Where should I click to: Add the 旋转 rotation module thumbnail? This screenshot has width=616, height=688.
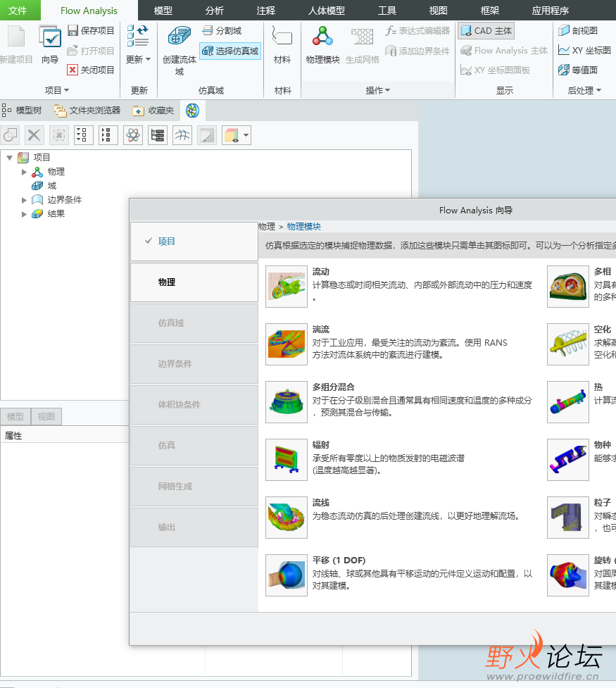coord(567,575)
